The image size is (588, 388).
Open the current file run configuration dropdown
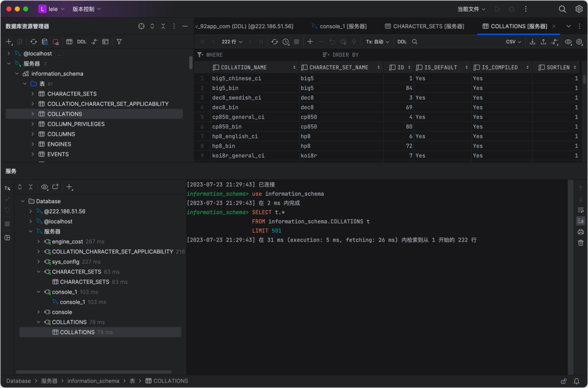point(472,9)
